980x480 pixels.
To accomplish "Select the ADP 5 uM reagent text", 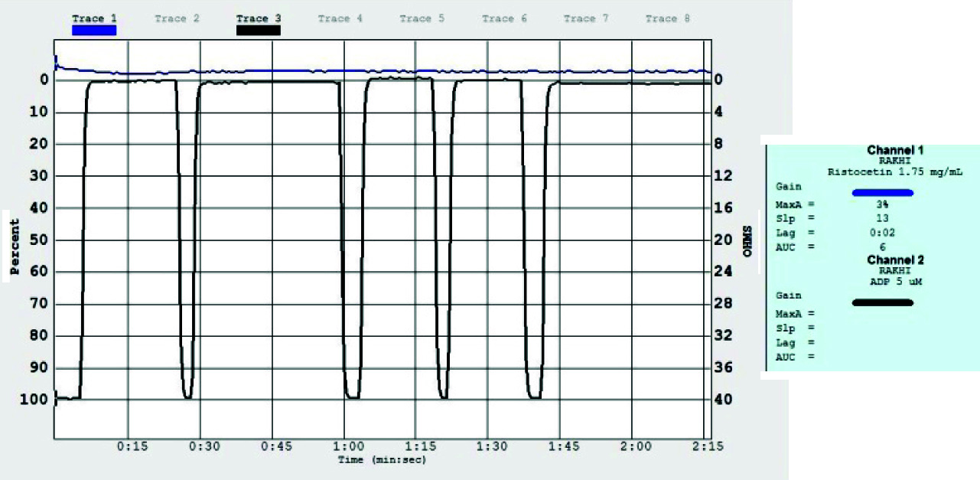I will (x=894, y=282).
